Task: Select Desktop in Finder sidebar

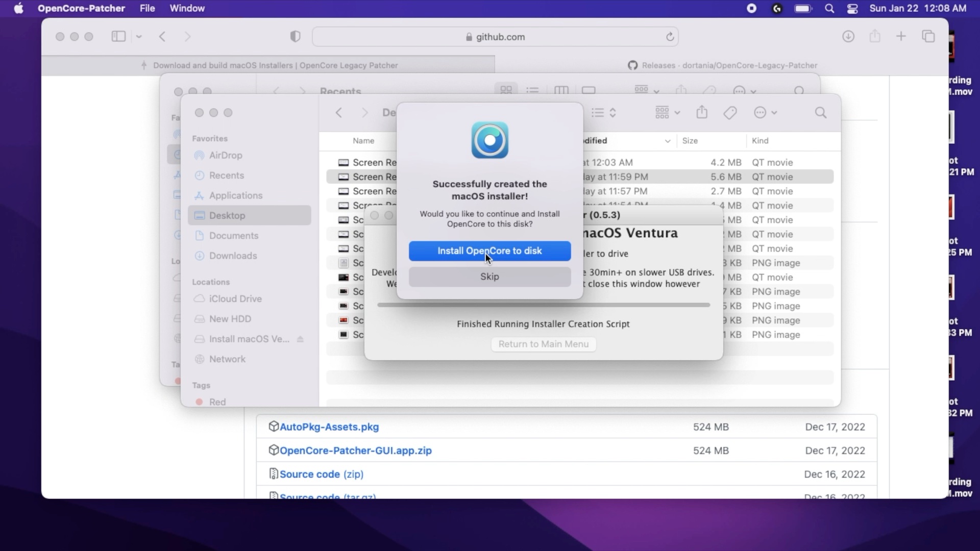Action: pyautogui.click(x=250, y=215)
